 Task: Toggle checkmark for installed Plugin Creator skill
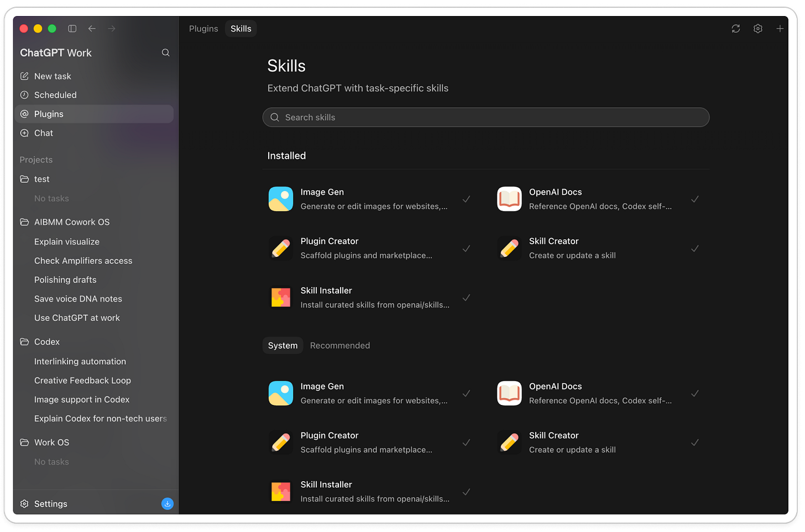click(466, 249)
